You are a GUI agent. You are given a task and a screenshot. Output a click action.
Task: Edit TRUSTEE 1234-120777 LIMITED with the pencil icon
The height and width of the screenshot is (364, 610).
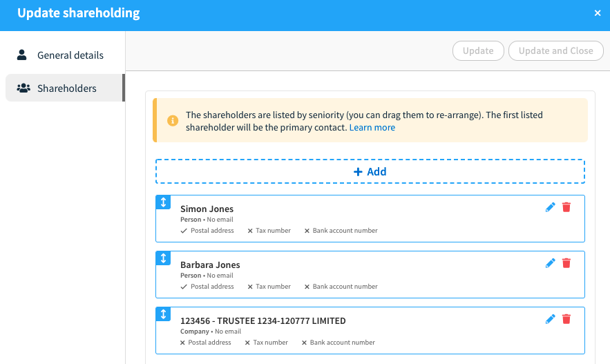[x=550, y=319]
